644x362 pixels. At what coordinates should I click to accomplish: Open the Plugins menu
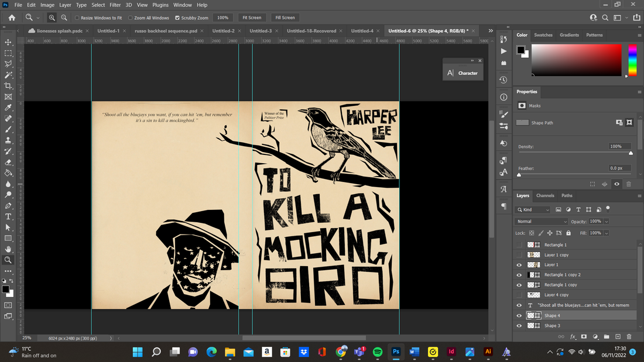[160, 5]
